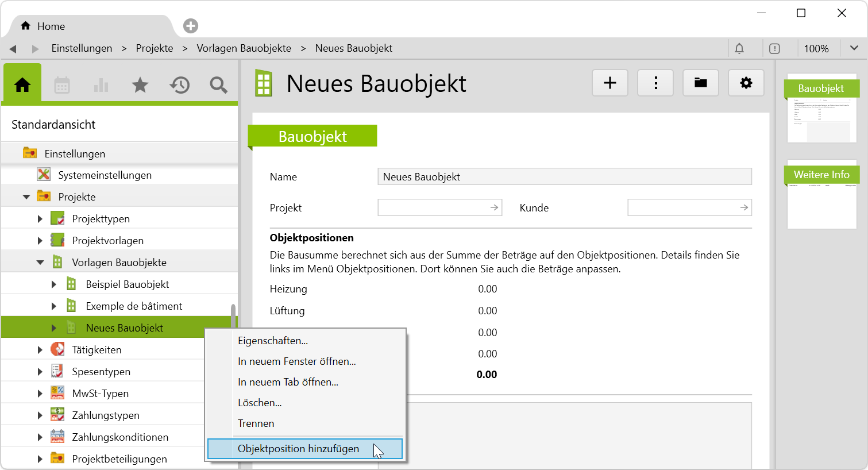Open settings gear for Neues Bauobjekt
Viewport: 868px width, 470px height.
(746, 83)
